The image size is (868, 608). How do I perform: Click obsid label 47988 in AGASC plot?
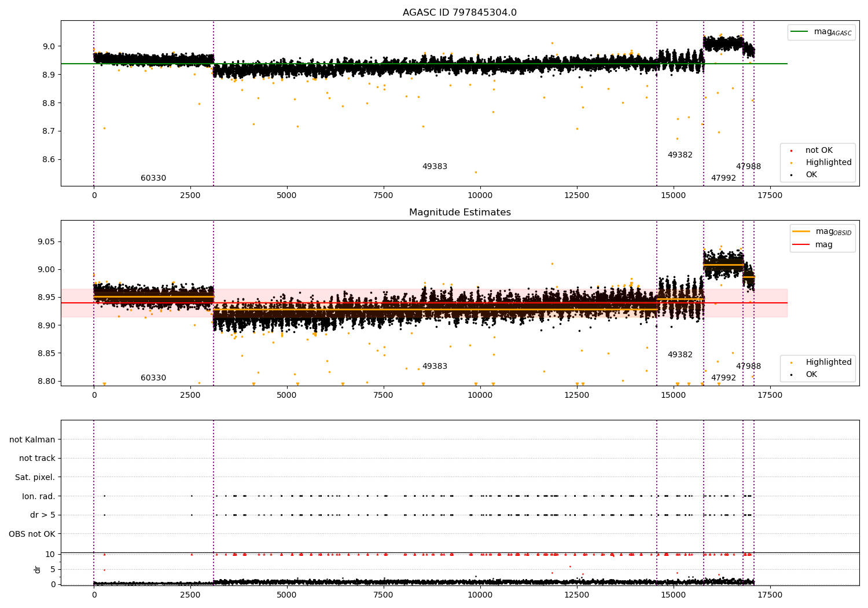point(748,167)
